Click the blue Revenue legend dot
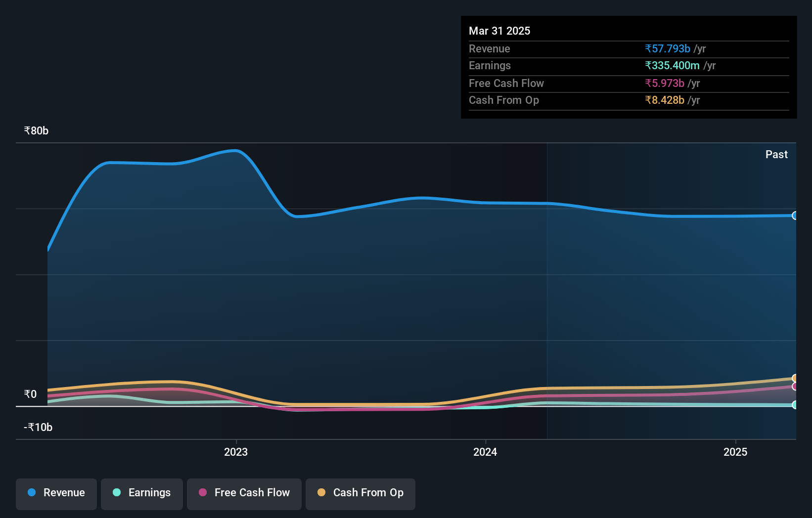 [32, 493]
